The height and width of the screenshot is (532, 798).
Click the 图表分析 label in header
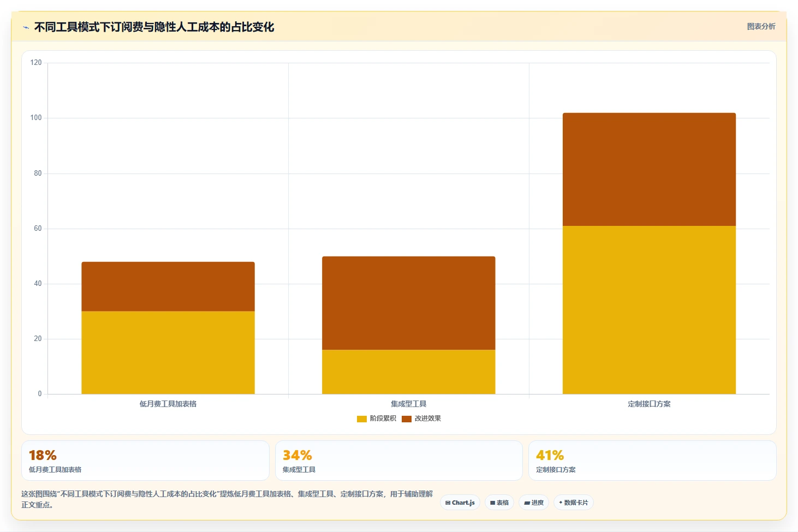click(x=761, y=26)
